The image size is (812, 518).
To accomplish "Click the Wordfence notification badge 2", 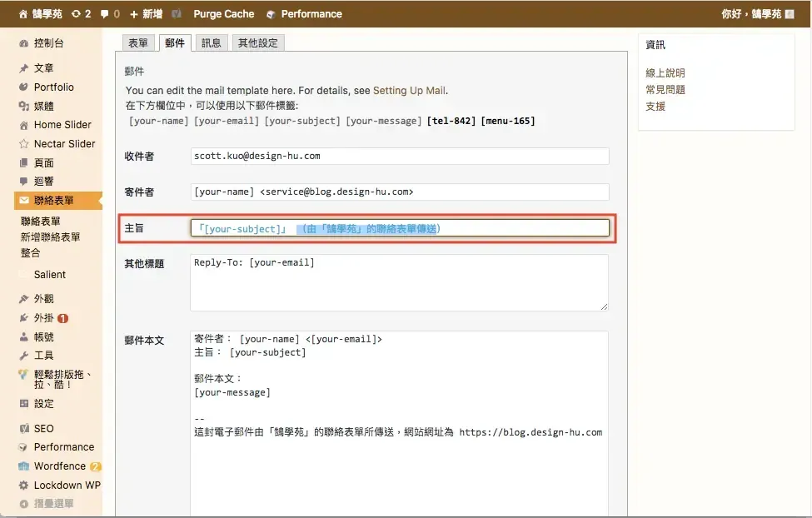I will point(95,466).
